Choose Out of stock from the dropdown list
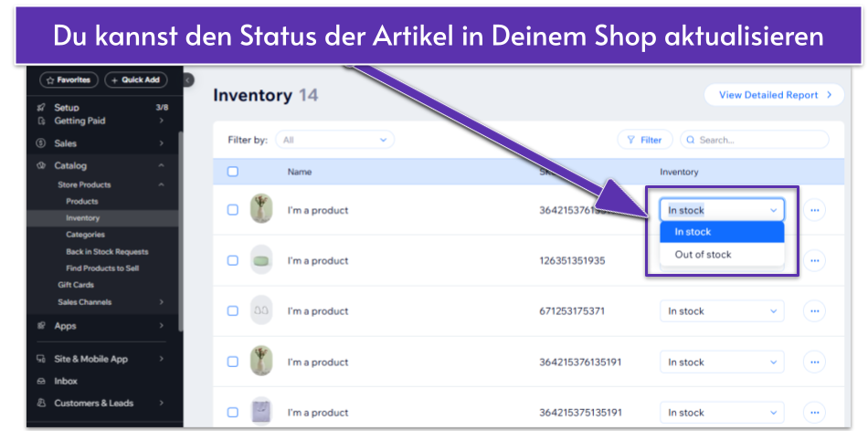This screenshot has width=868, height=431. 703,255
